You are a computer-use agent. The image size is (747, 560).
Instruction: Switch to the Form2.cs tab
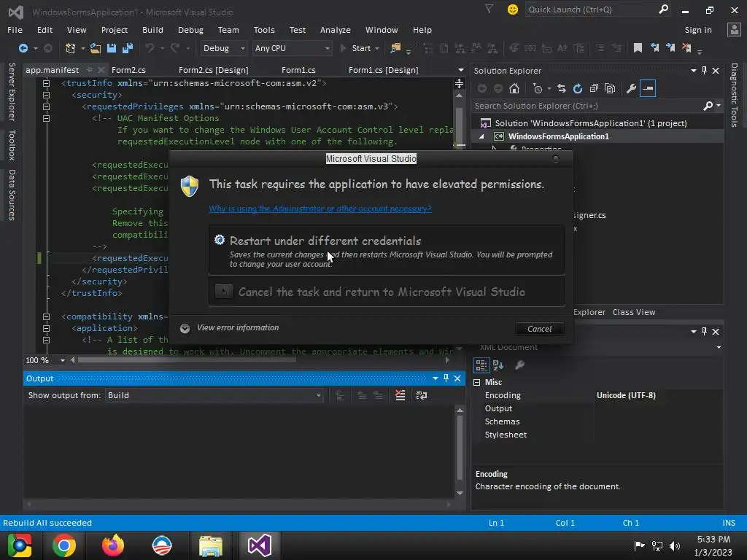coord(128,70)
